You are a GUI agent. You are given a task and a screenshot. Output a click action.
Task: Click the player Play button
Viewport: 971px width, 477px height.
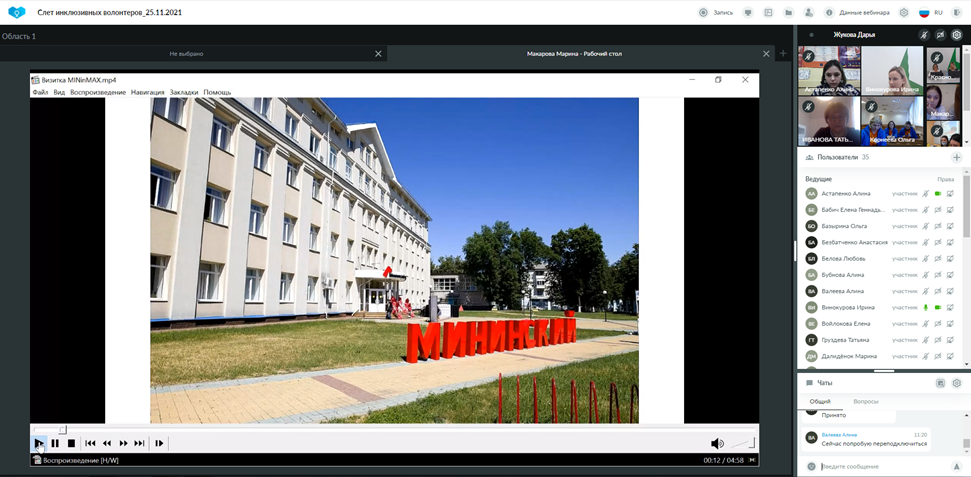point(38,444)
